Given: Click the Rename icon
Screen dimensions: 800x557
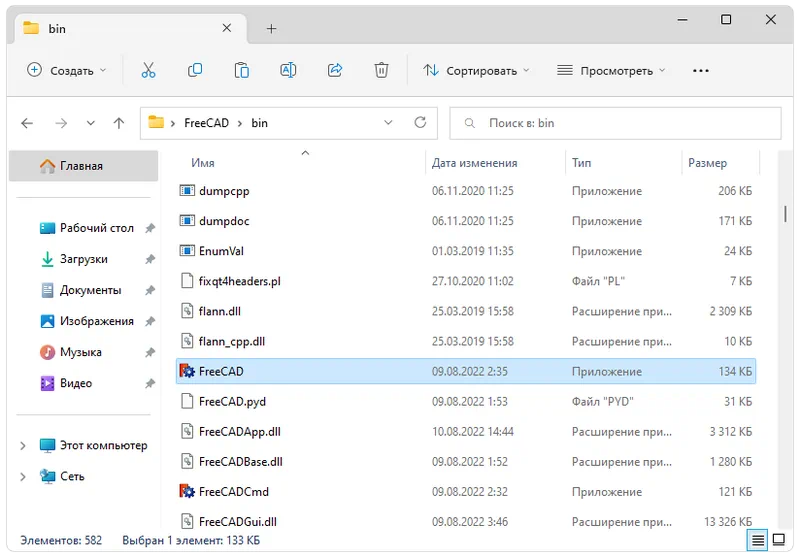Looking at the screenshot, I should 288,70.
